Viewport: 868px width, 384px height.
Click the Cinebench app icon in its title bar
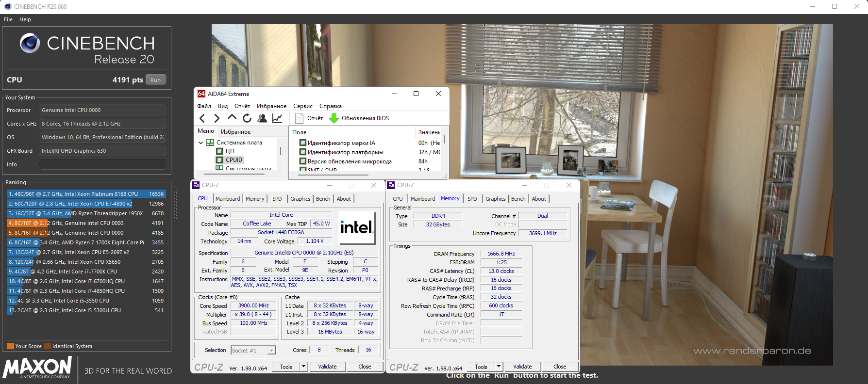click(x=7, y=7)
